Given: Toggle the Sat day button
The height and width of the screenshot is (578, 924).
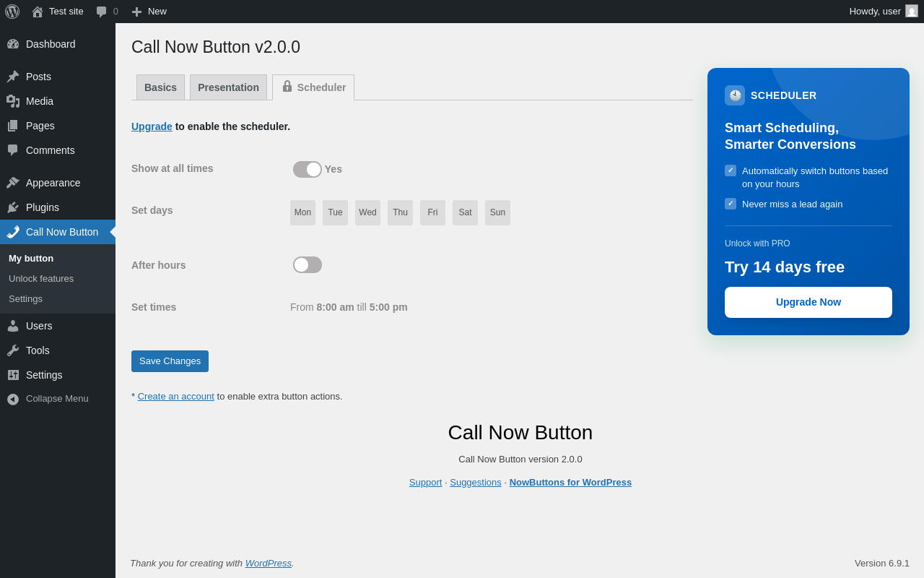Looking at the screenshot, I should [x=466, y=212].
